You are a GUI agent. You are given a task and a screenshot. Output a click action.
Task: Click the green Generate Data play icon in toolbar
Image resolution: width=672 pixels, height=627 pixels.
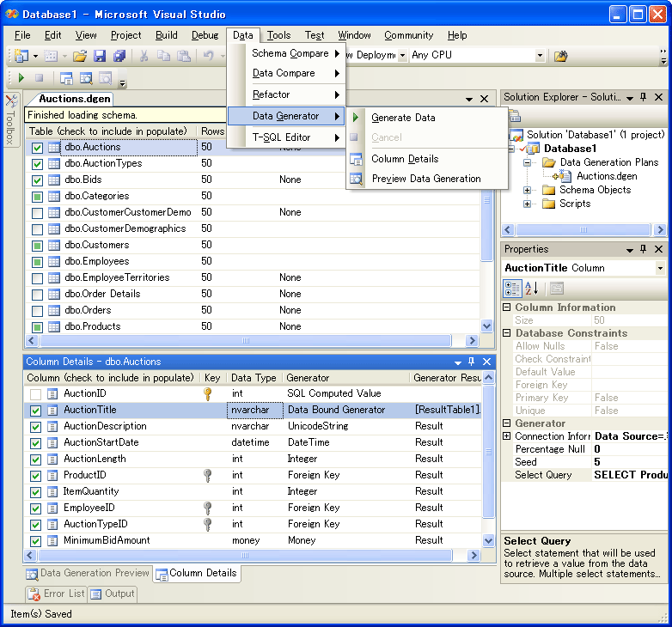[21, 78]
